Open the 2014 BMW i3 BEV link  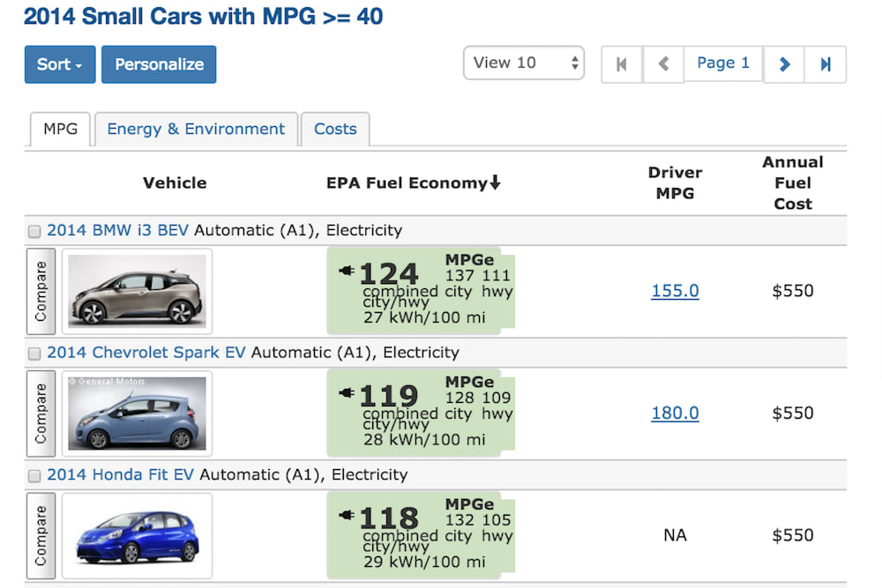[117, 230]
